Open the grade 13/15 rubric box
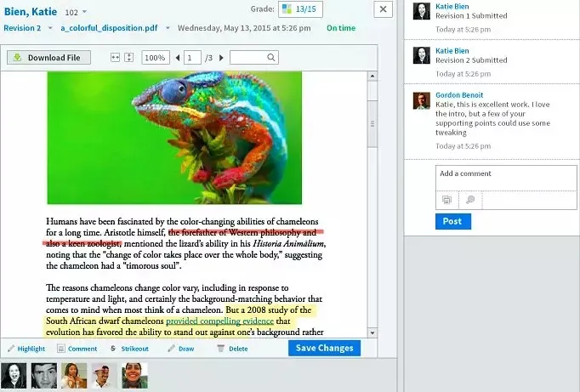Image resolution: width=580 pixels, height=392 pixels. click(300, 9)
